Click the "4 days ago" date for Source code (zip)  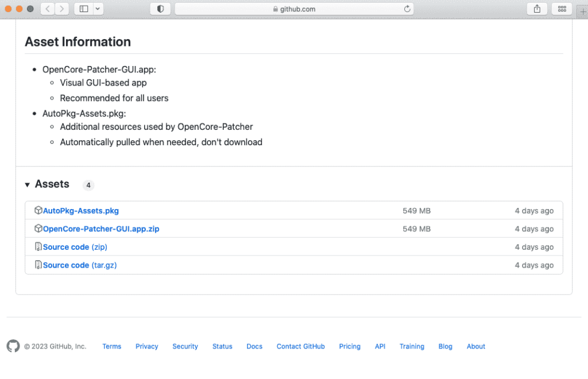[x=534, y=247]
